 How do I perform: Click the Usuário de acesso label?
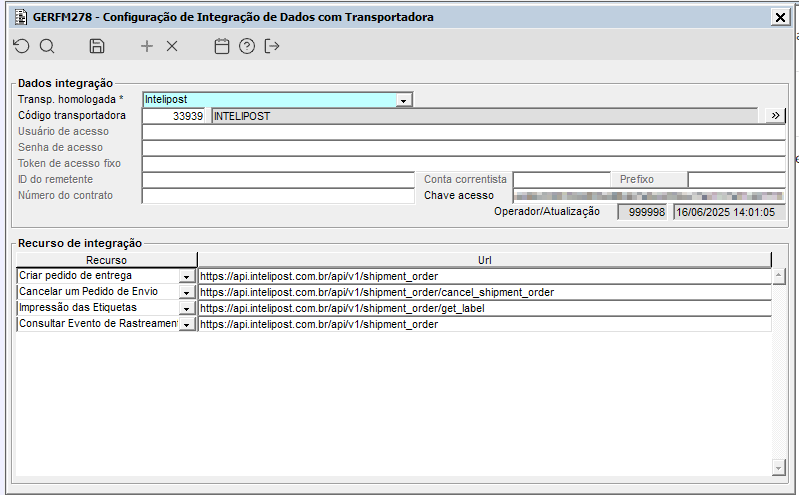63,132
